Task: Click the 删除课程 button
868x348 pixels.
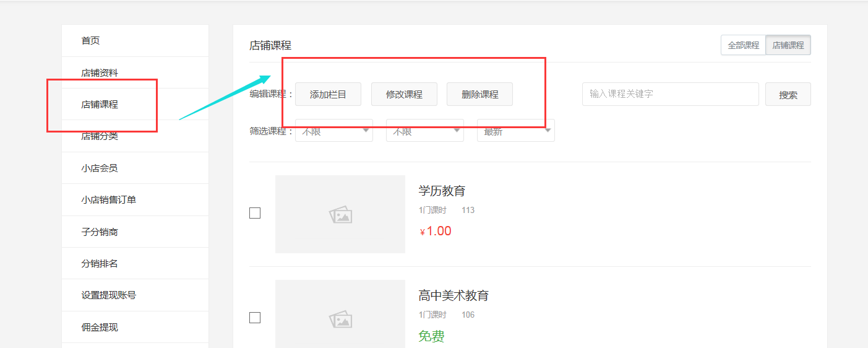Action: [x=479, y=94]
